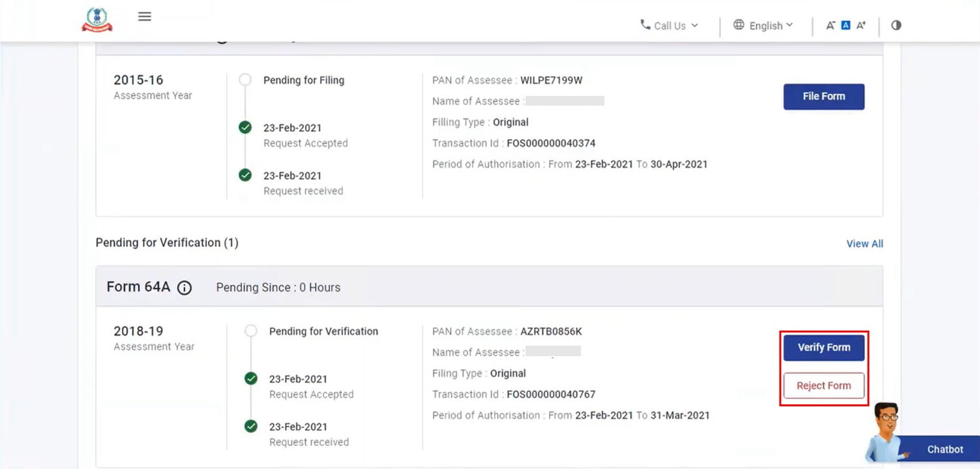The width and height of the screenshot is (980, 469).
Task: Open the English language dropdown
Action: [766, 25]
